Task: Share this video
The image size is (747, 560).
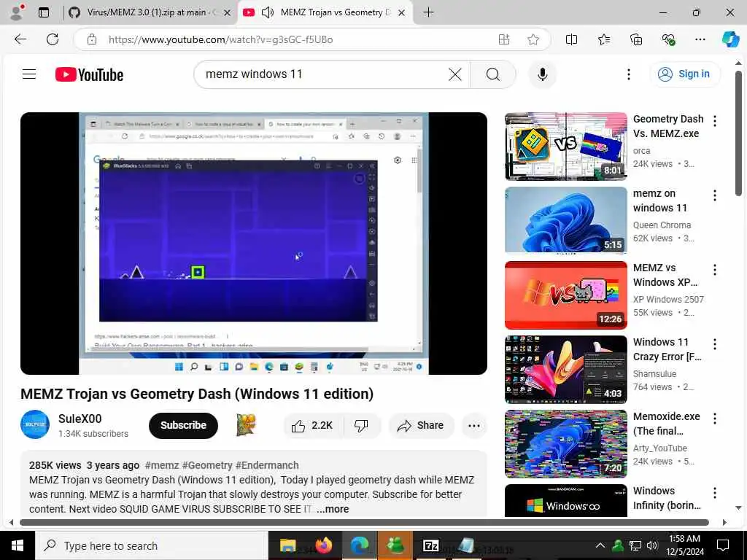Action: coord(421,426)
